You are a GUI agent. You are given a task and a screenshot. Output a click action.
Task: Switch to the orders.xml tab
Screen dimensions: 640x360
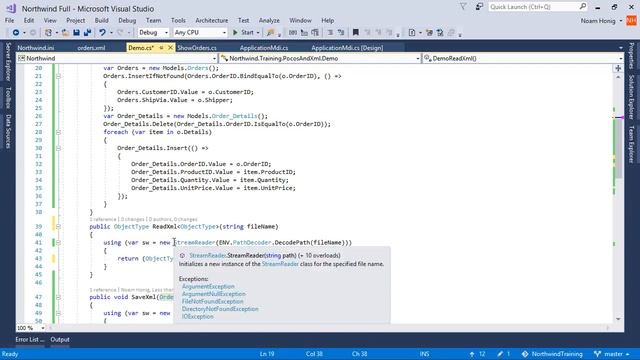click(91, 48)
